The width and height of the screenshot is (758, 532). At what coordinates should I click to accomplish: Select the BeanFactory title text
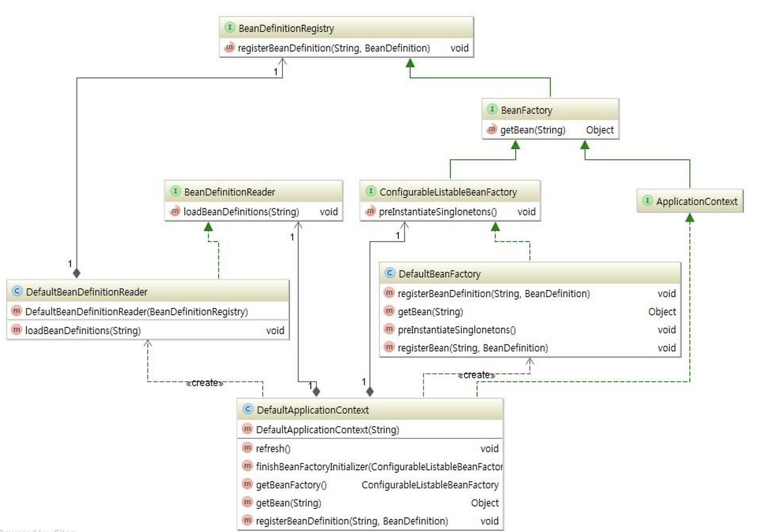(526, 110)
